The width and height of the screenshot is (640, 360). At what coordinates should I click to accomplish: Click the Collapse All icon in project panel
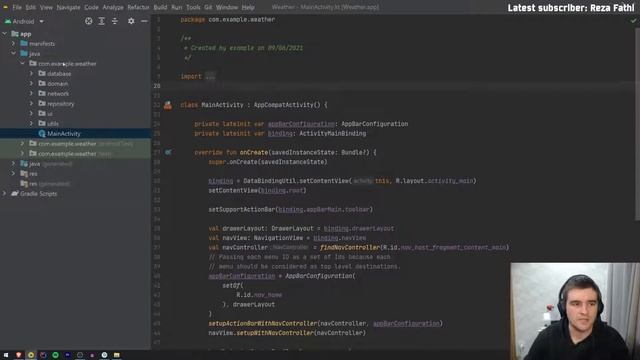(115, 21)
